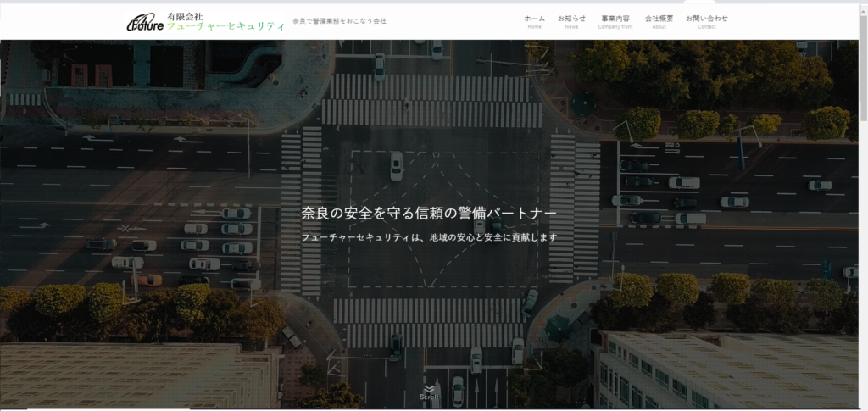
Task: Click the 'Contact' English sublabel in navigation
Action: (x=706, y=27)
